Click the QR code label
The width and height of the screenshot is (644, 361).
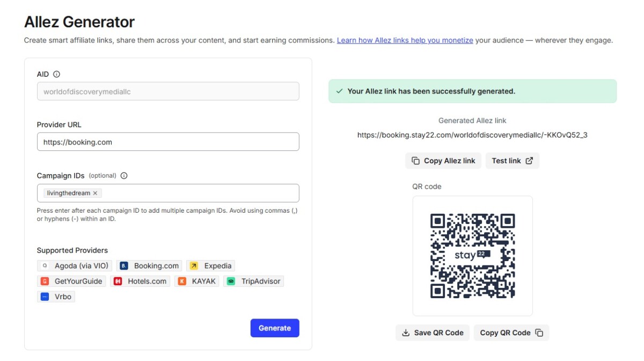tap(427, 186)
